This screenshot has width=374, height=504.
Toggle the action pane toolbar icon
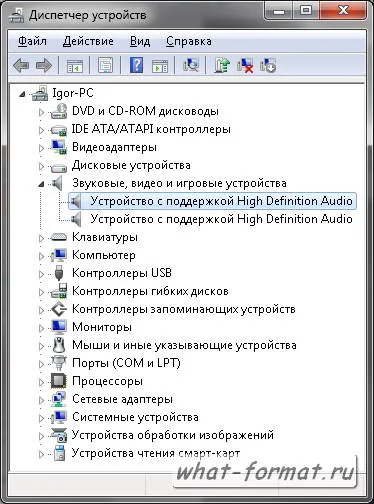pos(160,65)
